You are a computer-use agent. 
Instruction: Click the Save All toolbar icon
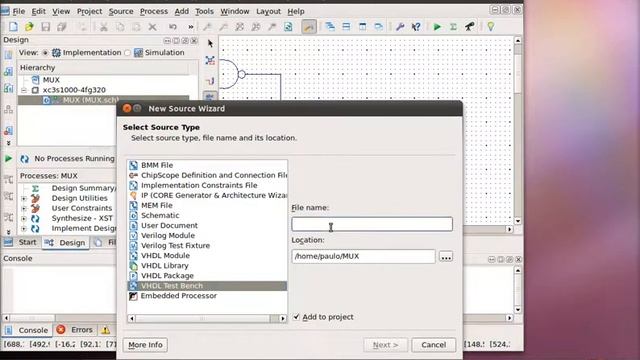click(62, 27)
